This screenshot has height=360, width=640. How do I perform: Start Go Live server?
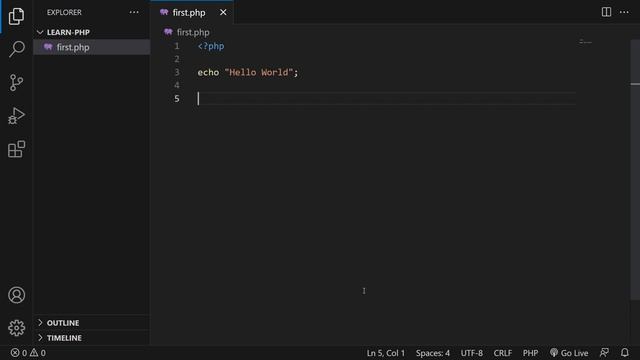click(569, 353)
